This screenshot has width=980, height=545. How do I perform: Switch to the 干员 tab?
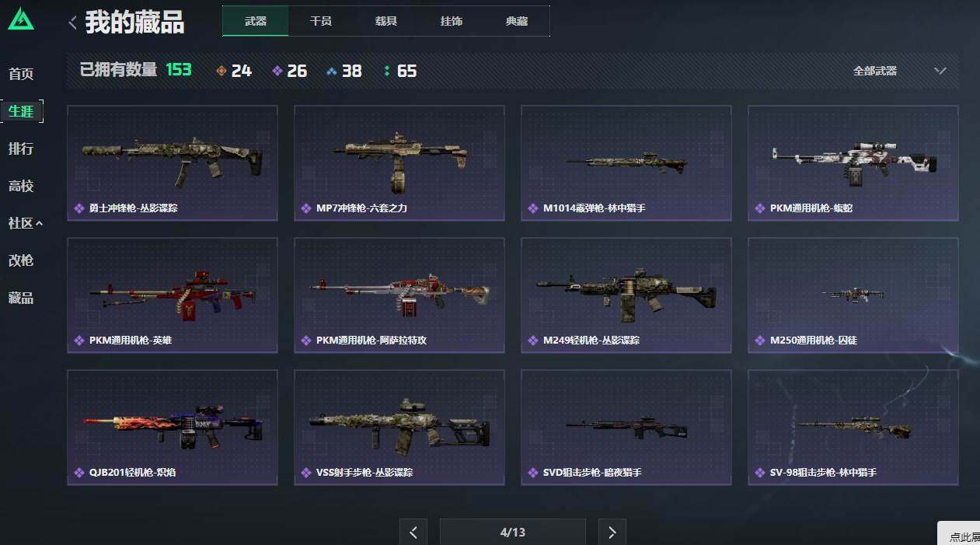tap(321, 21)
